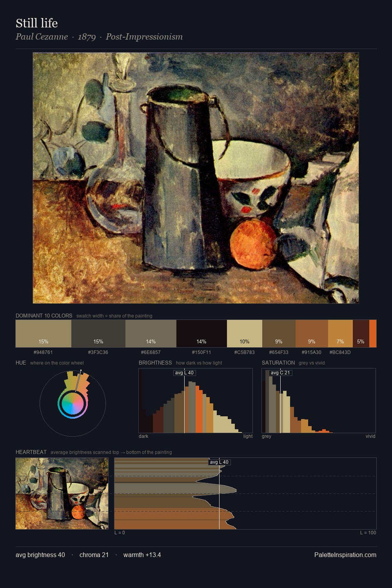
Task: Click the narrow bright orange swatch
Action: (x=373, y=334)
